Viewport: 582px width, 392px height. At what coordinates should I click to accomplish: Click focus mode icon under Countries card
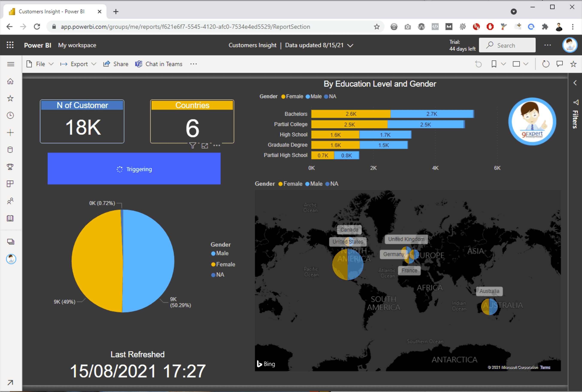[x=205, y=146]
